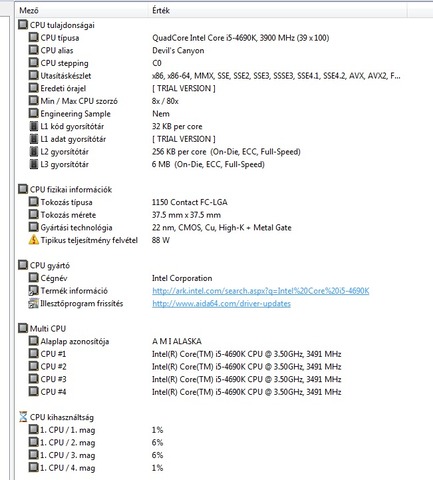Click the hourglass icon beside CPU kihasználtság
433x480 pixels.
(x=23, y=417)
